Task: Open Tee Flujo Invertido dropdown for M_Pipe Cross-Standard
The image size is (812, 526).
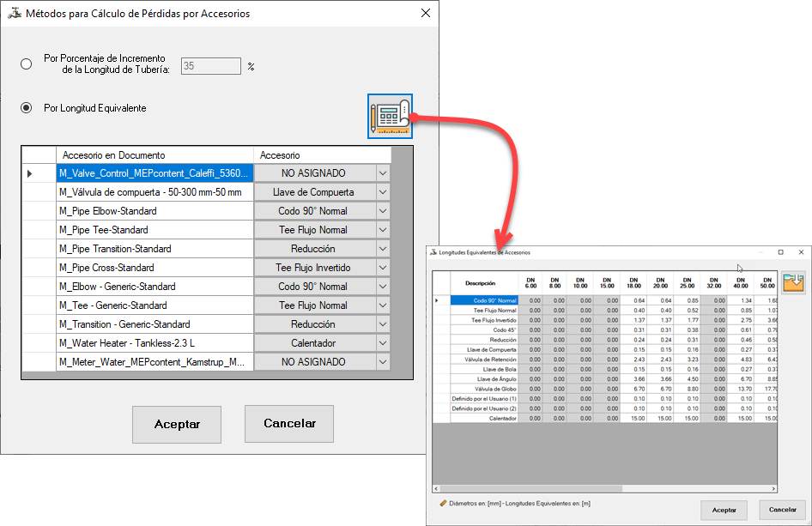Action: pyautogui.click(x=383, y=268)
